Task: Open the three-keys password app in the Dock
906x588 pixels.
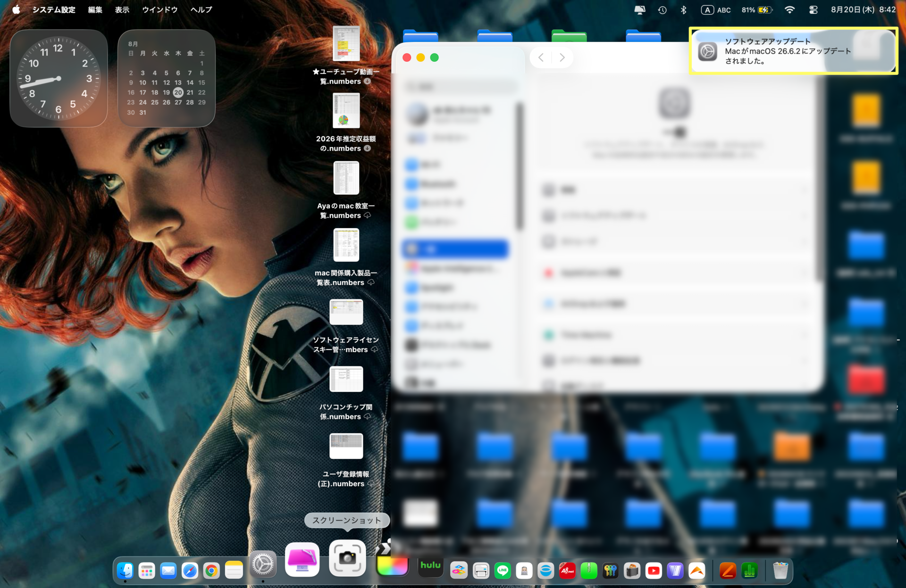Action: pyautogui.click(x=611, y=571)
